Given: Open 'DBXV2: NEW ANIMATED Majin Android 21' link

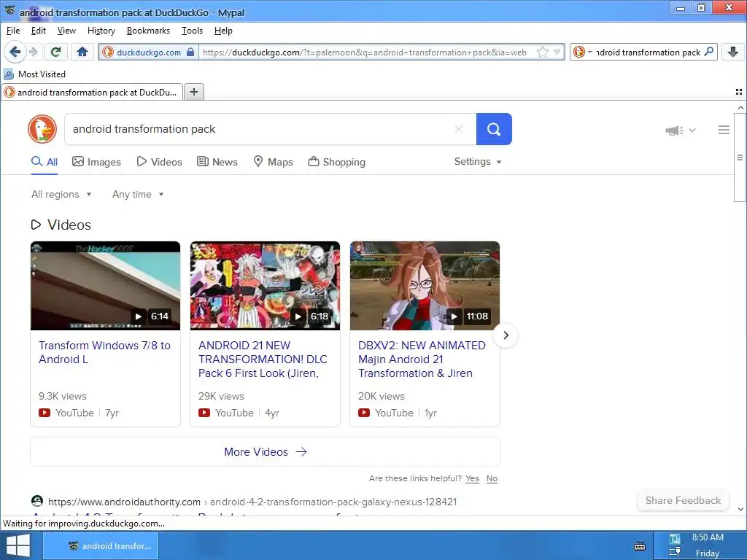Looking at the screenshot, I should [x=422, y=359].
